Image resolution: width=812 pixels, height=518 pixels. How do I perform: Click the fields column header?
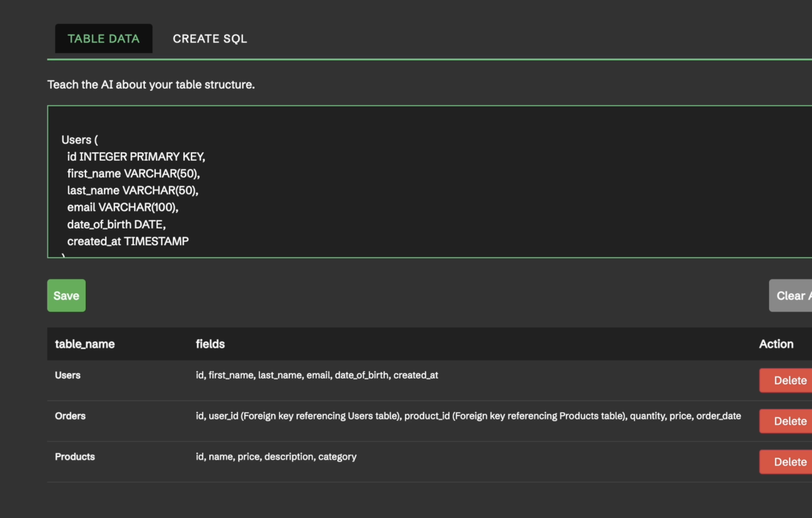click(210, 344)
